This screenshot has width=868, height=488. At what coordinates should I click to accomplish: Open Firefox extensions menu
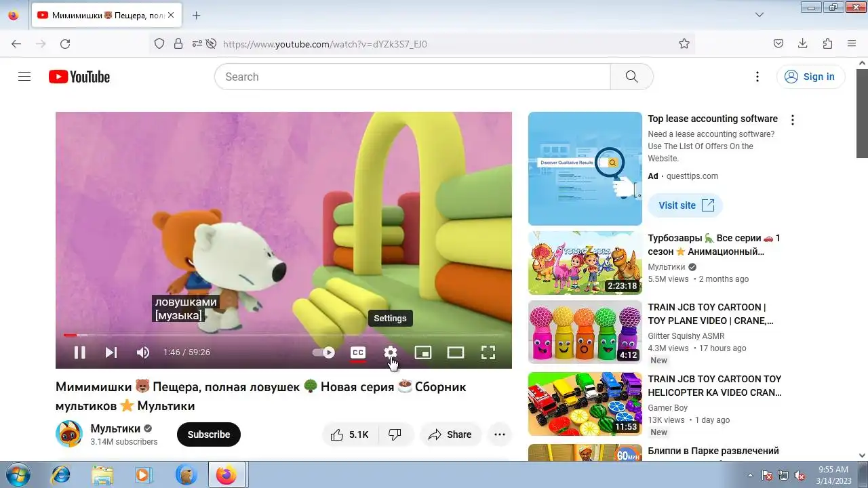point(827,43)
